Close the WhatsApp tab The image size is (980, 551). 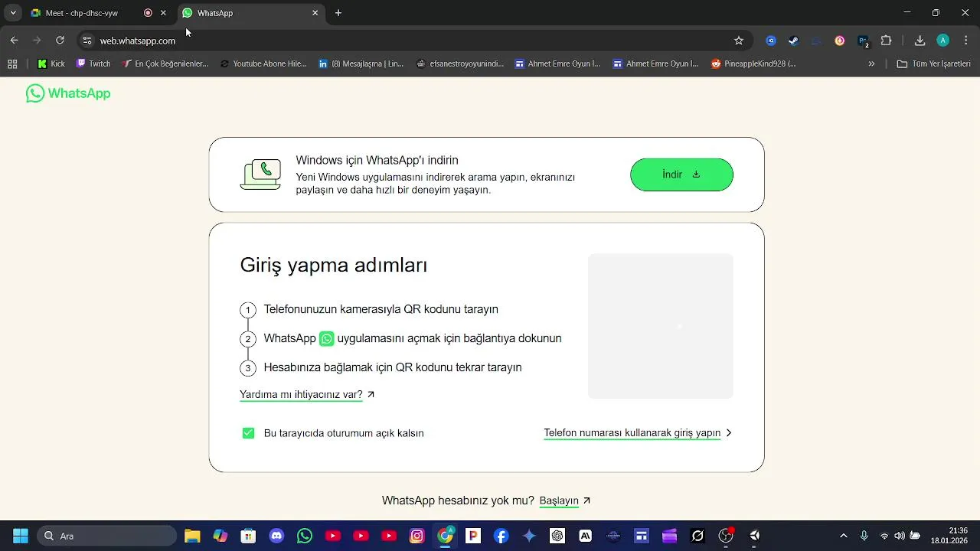(x=315, y=13)
